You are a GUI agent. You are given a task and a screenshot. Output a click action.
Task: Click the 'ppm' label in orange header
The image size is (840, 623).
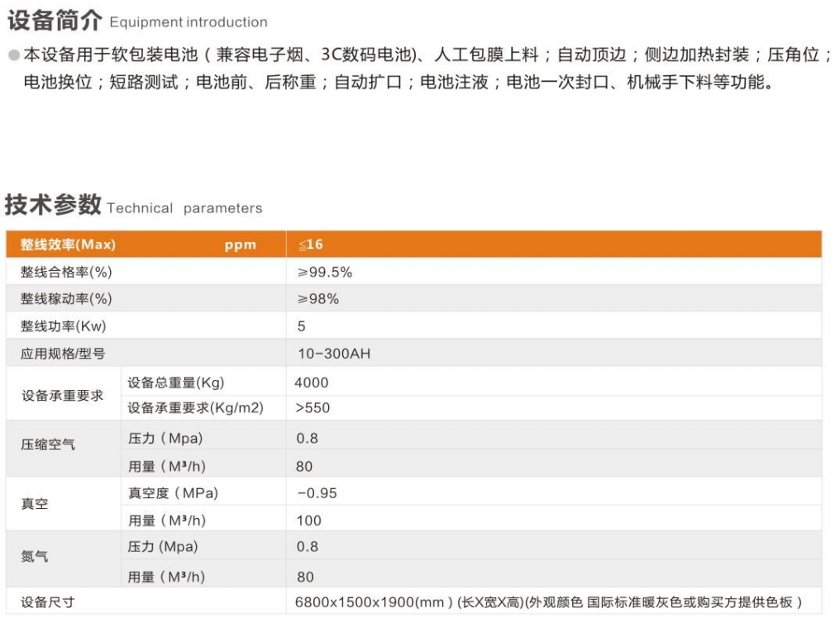[x=241, y=245]
